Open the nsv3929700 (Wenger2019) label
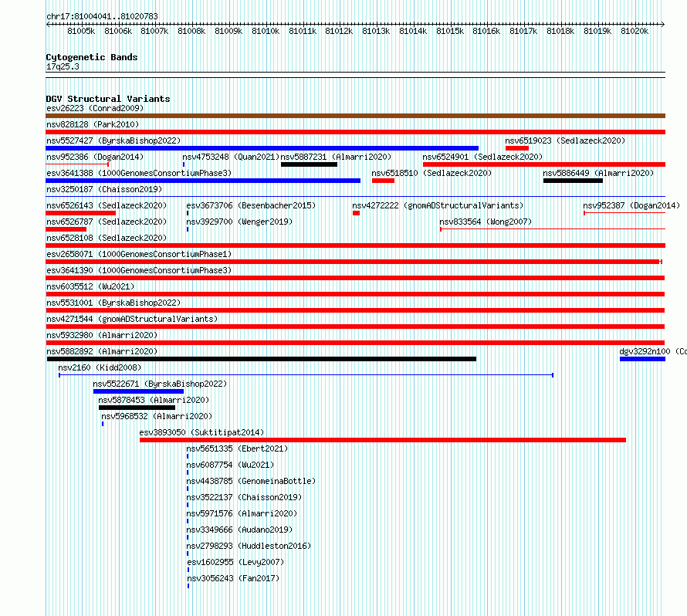 [x=239, y=222]
